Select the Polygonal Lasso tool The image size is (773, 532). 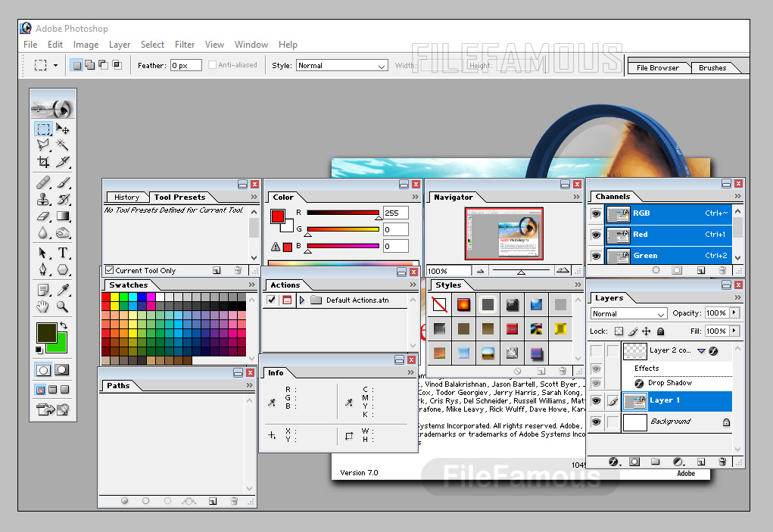43,145
